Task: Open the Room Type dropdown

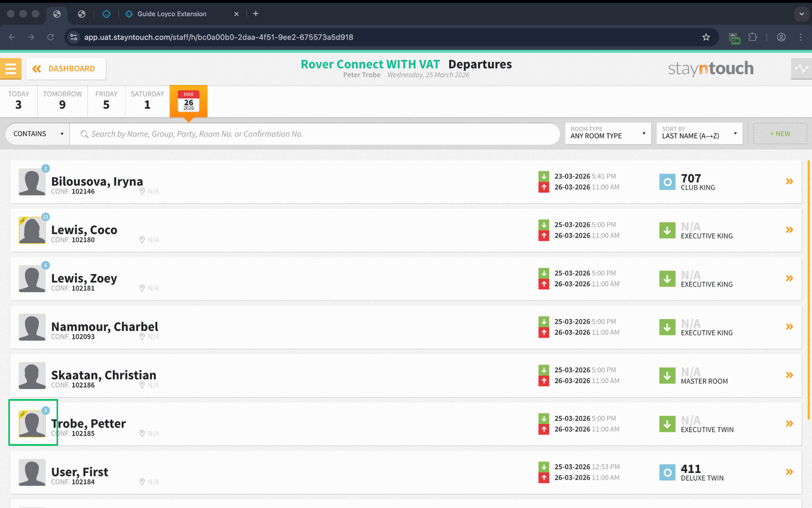Action: tap(608, 133)
